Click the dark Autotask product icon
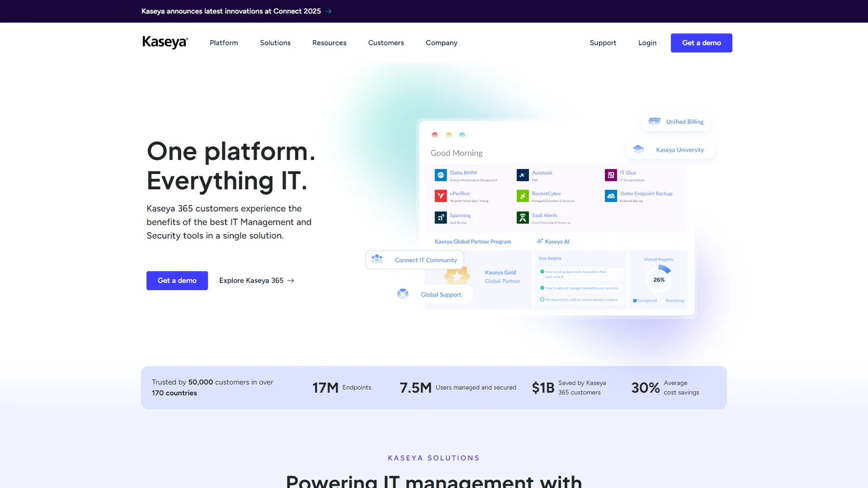This screenshot has width=868, height=488. (522, 175)
